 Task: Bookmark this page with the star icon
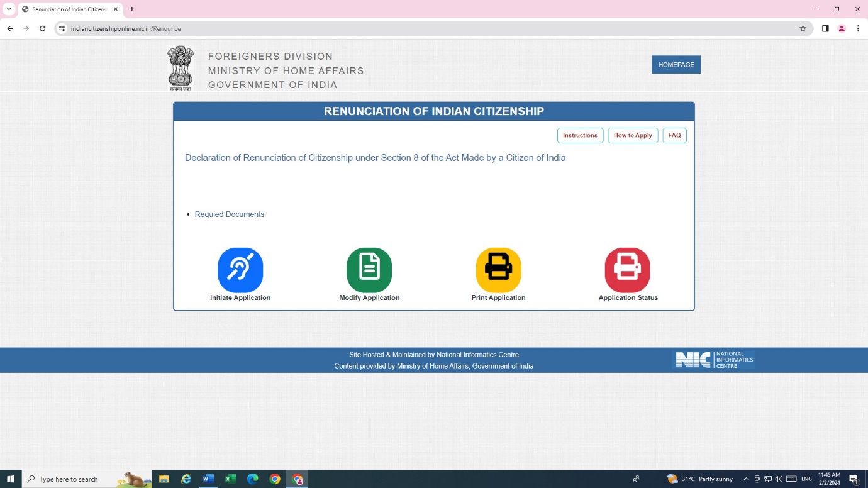click(803, 28)
